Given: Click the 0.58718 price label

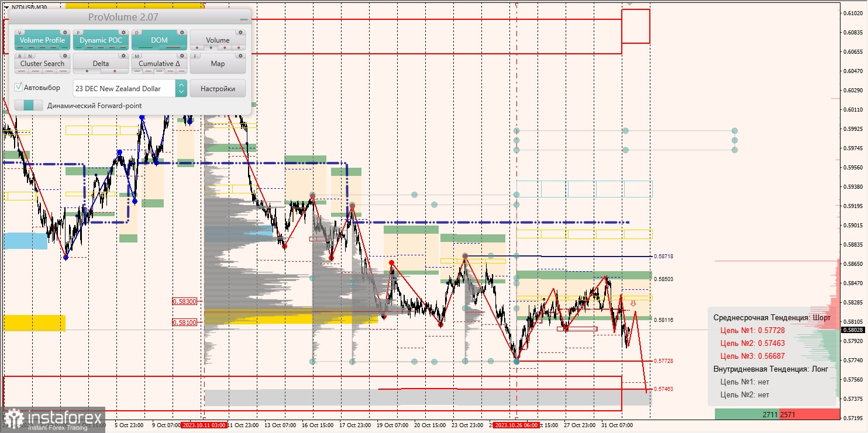Looking at the screenshot, I should [663, 257].
